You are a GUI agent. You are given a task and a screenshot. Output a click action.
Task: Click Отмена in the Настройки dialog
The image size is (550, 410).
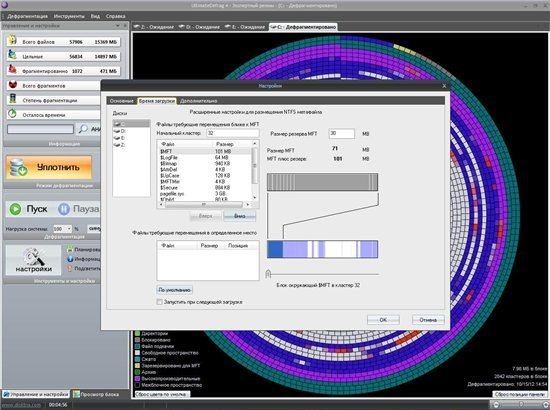click(x=428, y=320)
